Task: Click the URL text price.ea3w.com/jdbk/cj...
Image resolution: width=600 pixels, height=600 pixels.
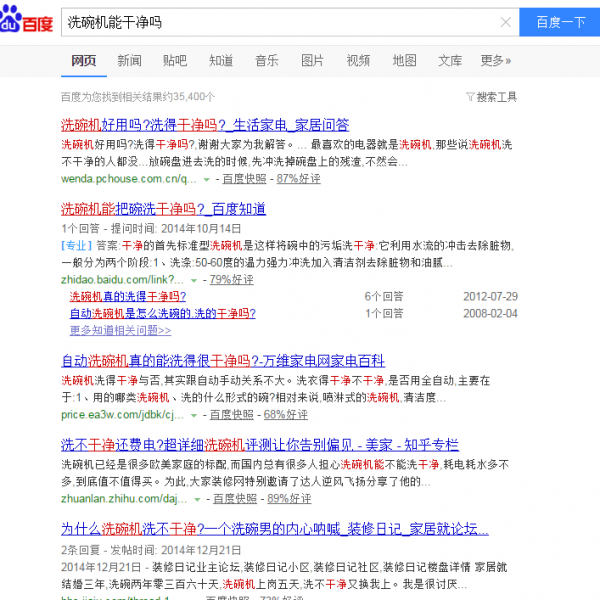Action: point(122,414)
